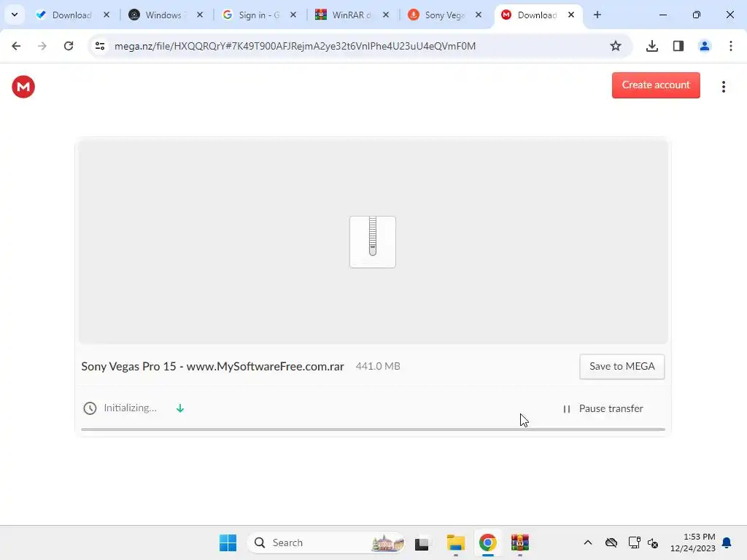747x560 pixels.
Task: Open the Chrome three-dot menu
Action: coord(731,46)
